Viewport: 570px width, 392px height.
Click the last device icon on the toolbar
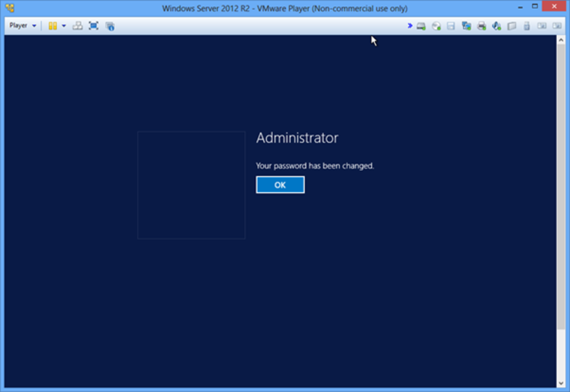click(557, 26)
